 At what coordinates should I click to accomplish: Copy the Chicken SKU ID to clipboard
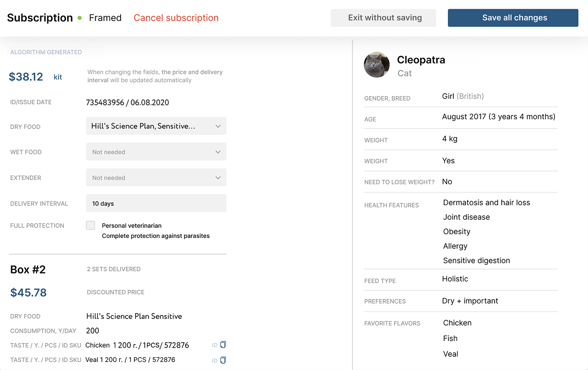[224, 345]
